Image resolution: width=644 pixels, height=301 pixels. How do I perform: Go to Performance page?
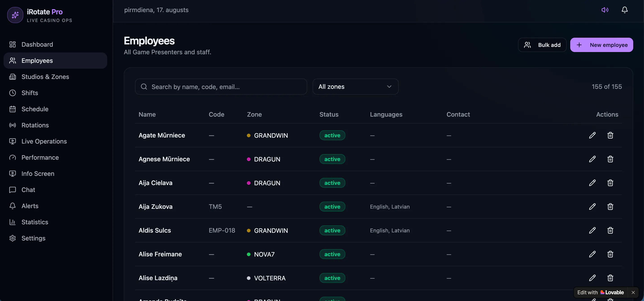pyautogui.click(x=55, y=157)
